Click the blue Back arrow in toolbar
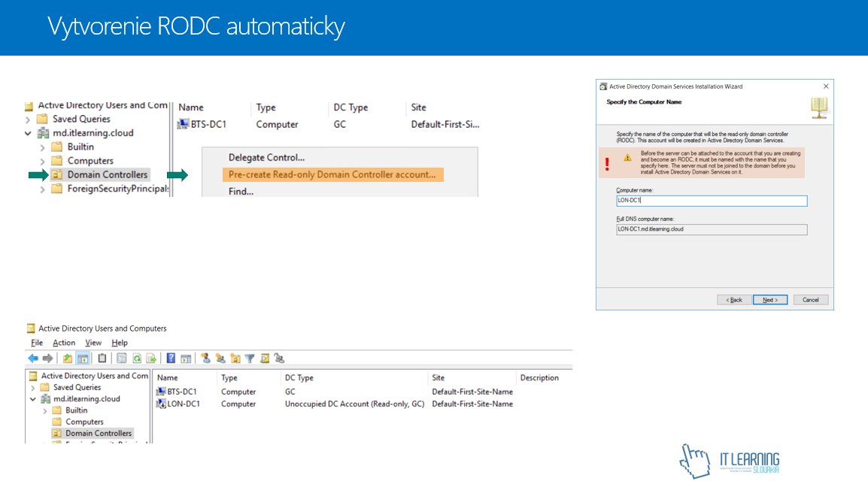The height and width of the screenshot is (487, 868). pyautogui.click(x=33, y=358)
